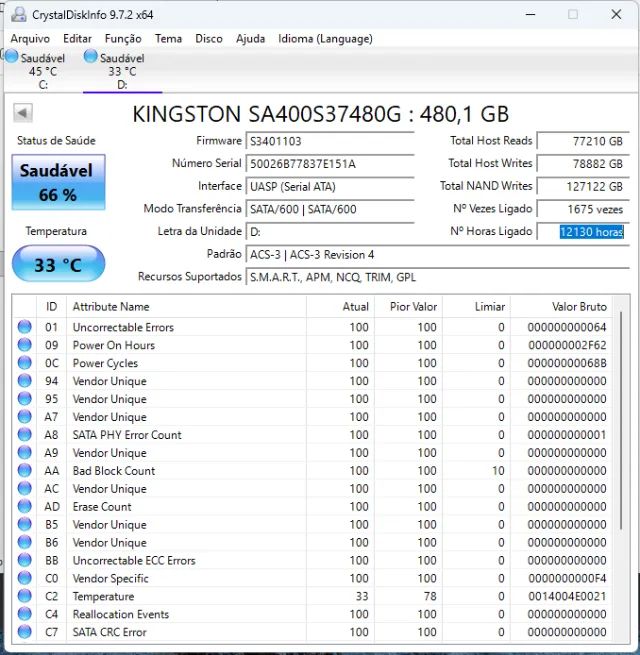Click status orb for ID A9 row
640x655 pixels.
(25, 452)
